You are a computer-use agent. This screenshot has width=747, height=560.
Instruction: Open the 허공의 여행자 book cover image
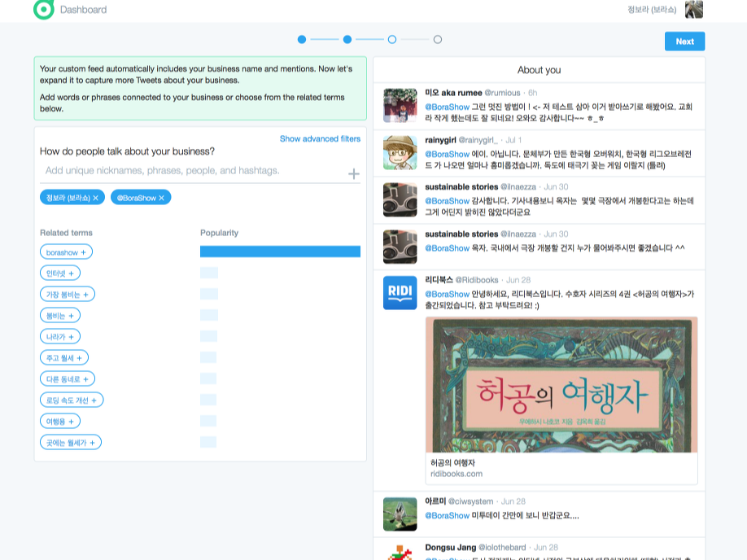(x=561, y=385)
